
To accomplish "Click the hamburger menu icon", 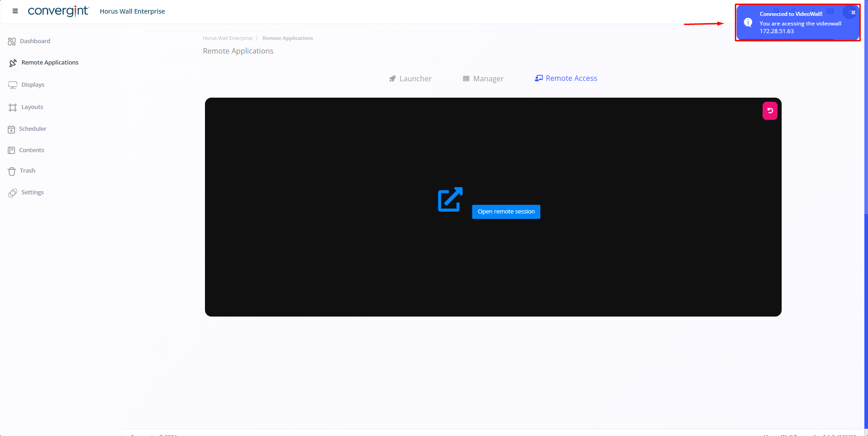I will (15, 11).
